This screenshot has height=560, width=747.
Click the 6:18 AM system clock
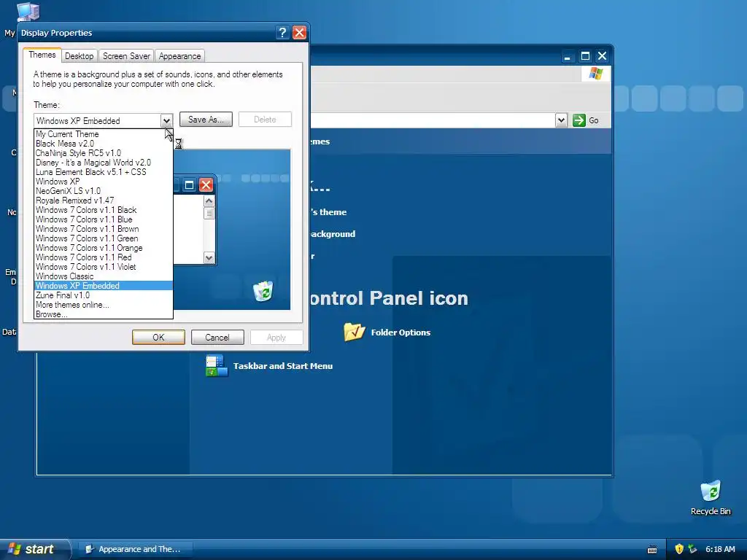click(720, 549)
